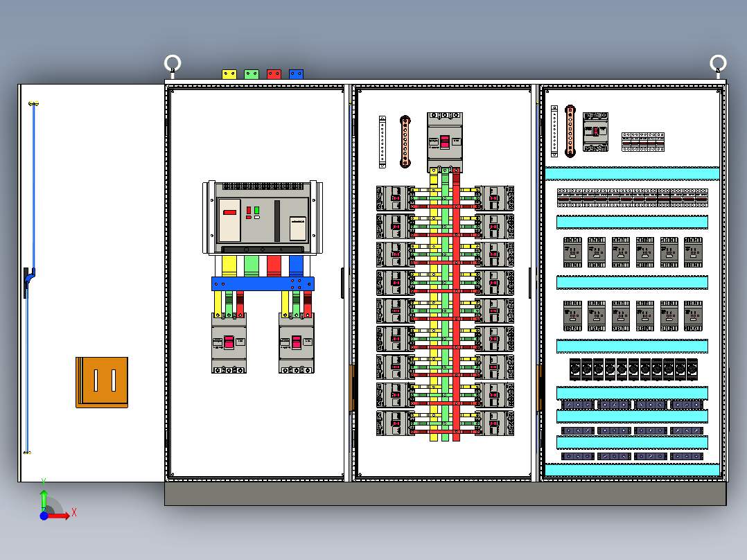Click the blue origin ball of the triad
The height and width of the screenshot is (560, 747).
coord(44,516)
